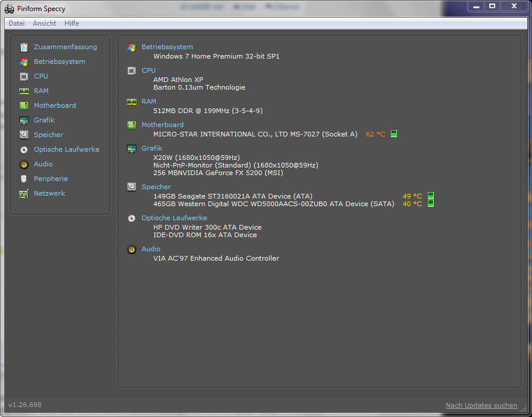Click the Windows flag icon beside sidebar Betriebssystem
The width and height of the screenshot is (532, 417).
tap(24, 62)
